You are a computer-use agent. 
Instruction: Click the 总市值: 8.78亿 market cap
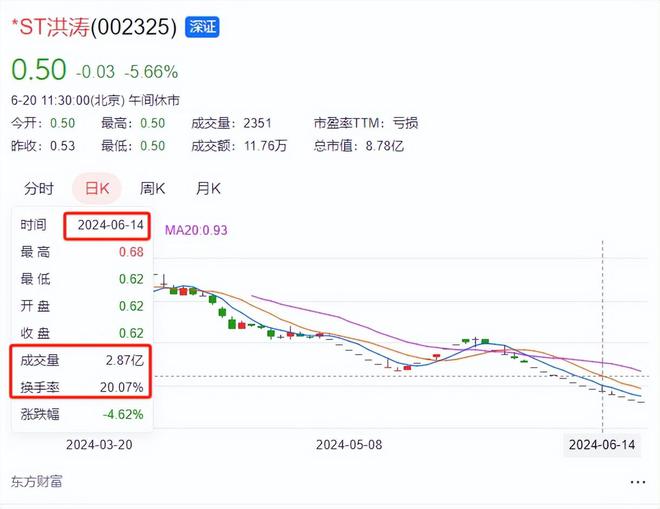tap(359, 146)
